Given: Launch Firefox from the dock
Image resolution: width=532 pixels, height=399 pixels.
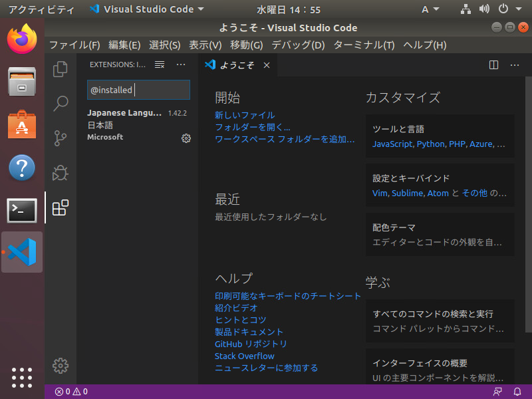Looking at the screenshot, I should (x=22, y=39).
